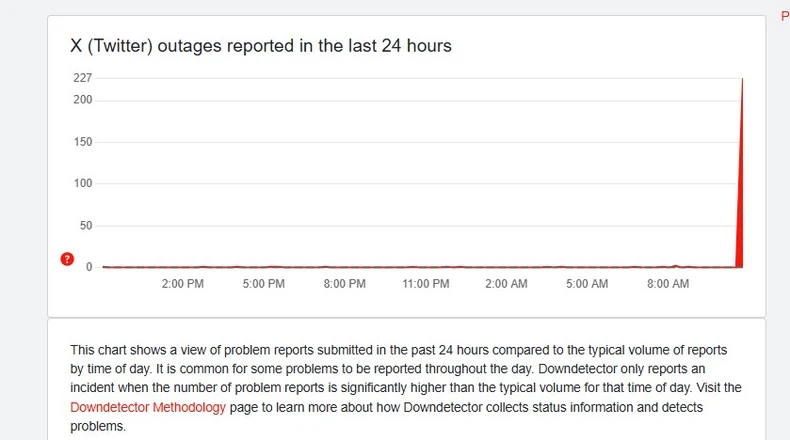Click the 200 y-axis label

[82, 100]
